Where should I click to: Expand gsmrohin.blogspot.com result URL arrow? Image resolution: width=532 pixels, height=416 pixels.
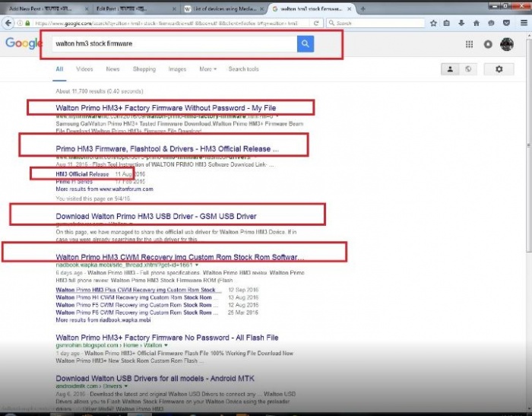point(166,345)
